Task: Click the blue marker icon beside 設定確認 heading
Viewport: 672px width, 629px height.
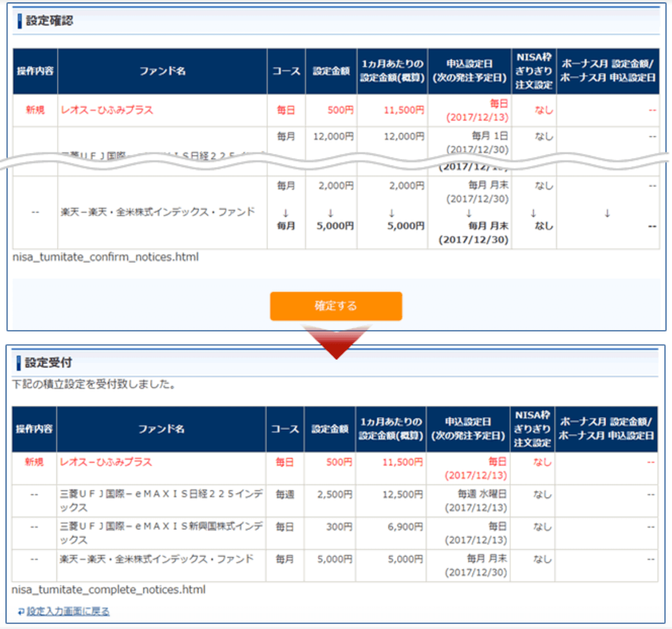Action: (20, 20)
